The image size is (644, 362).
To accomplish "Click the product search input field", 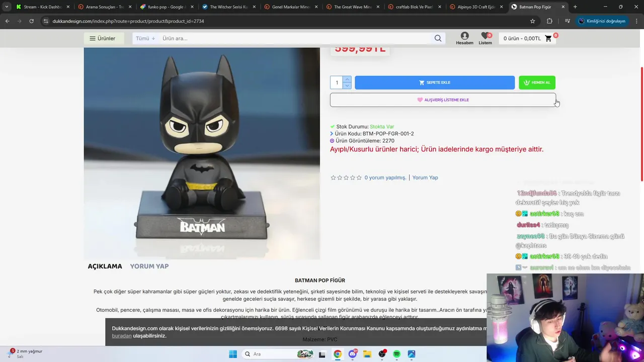I will 296,38.
